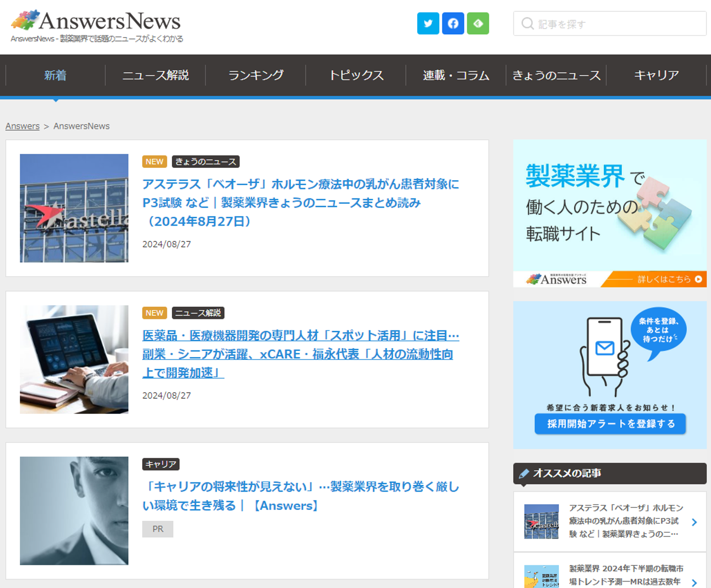Open the Astellas building article thumbnail
711x588 pixels.
point(74,208)
